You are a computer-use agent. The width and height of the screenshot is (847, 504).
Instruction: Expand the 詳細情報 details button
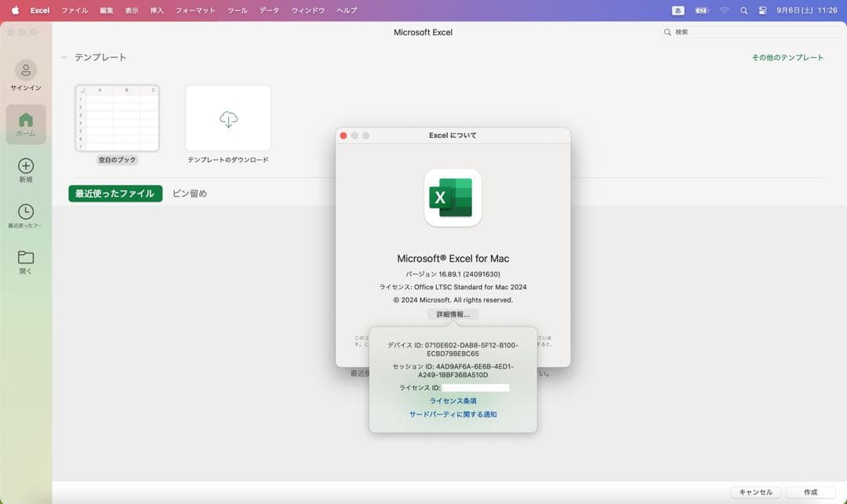[453, 314]
